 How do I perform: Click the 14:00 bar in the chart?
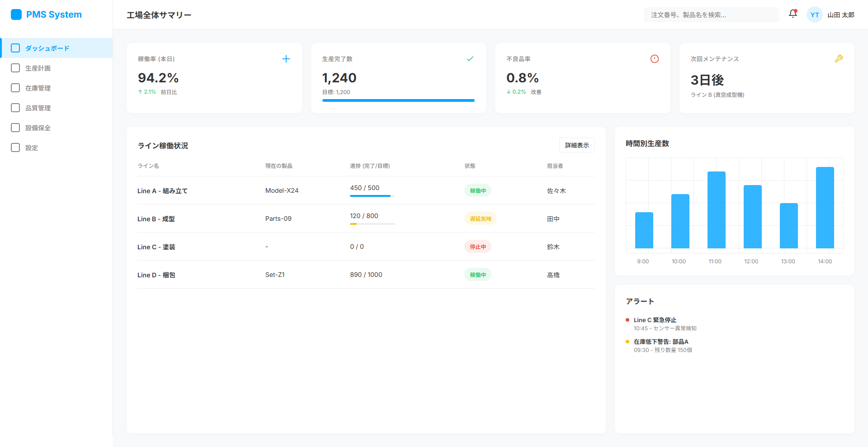tap(825, 208)
